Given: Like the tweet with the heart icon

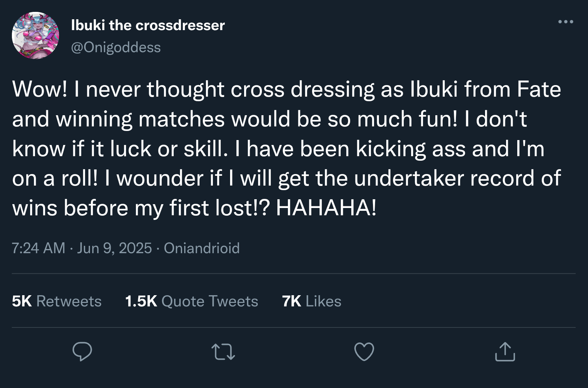Looking at the screenshot, I should pyautogui.click(x=364, y=352).
